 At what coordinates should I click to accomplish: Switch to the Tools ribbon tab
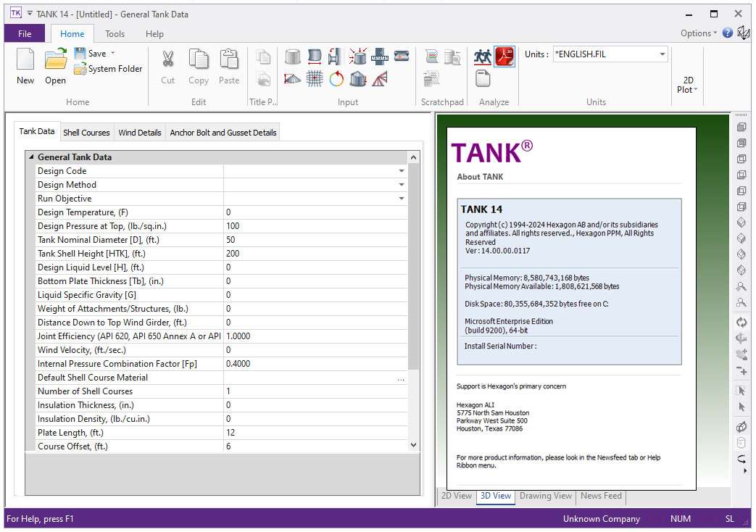115,34
